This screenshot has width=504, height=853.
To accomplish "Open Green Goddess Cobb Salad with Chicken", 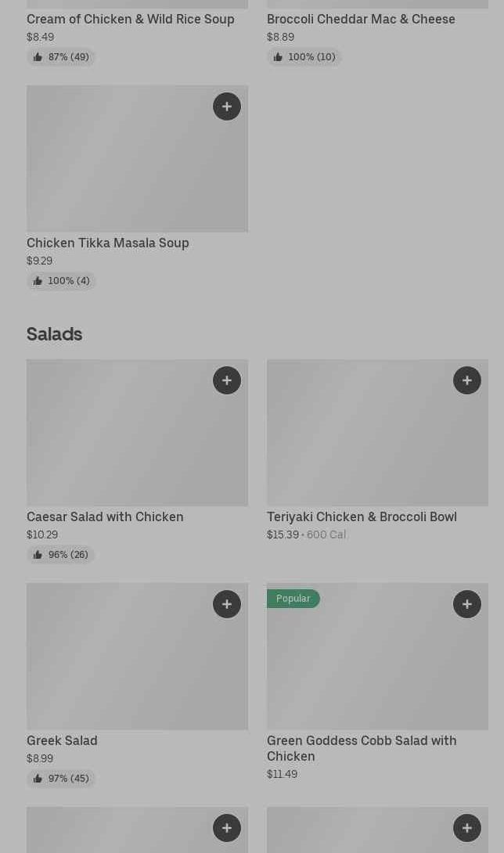I will pyautogui.click(x=362, y=748).
